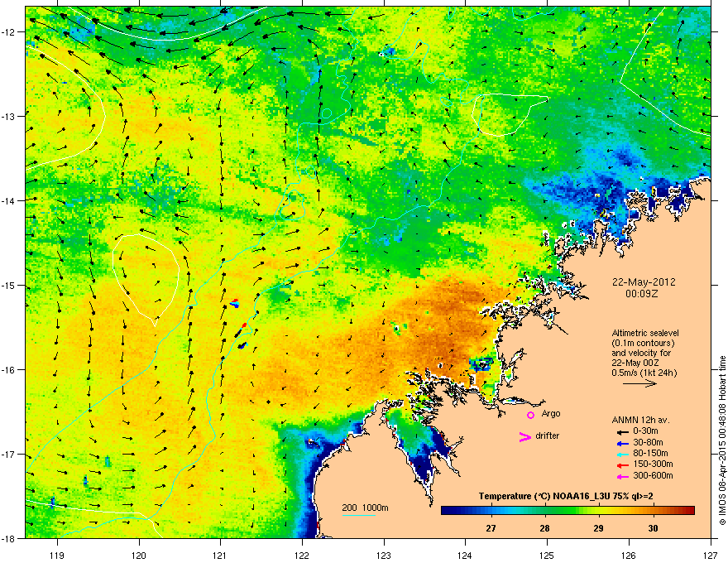Click the '30-80m' depth label
The height and width of the screenshot is (563, 728).
click(648, 443)
